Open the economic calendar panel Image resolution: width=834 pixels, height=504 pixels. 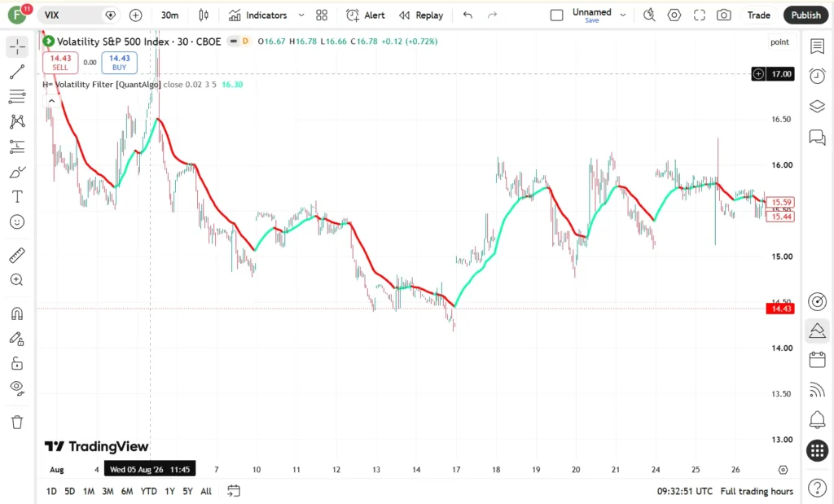818,361
